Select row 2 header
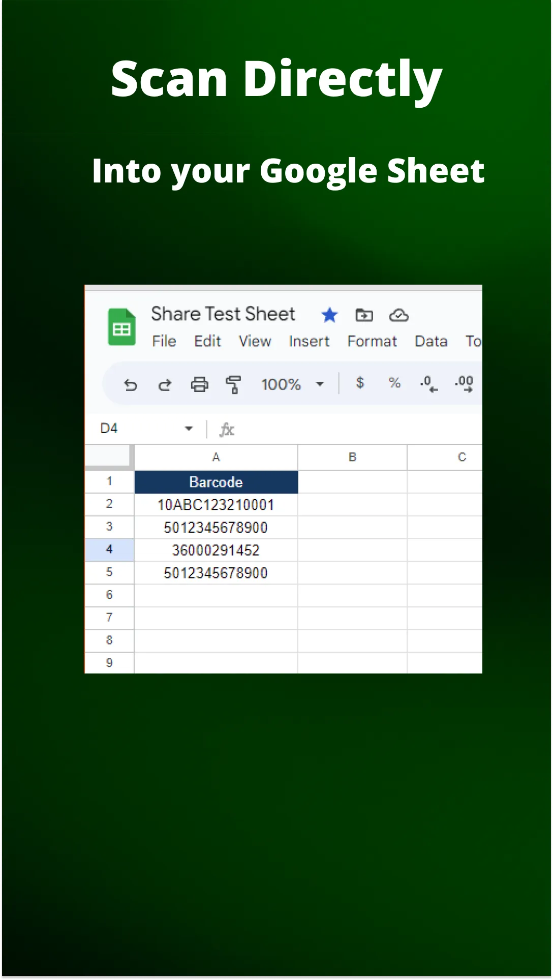Screen dimensions: 553x980 pyautogui.click(x=109, y=504)
